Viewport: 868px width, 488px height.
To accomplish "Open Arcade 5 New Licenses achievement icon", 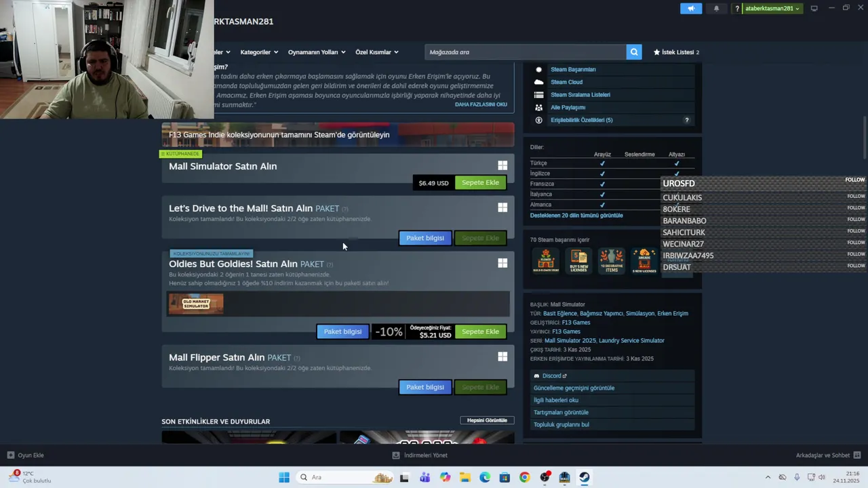I will pyautogui.click(x=644, y=260).
